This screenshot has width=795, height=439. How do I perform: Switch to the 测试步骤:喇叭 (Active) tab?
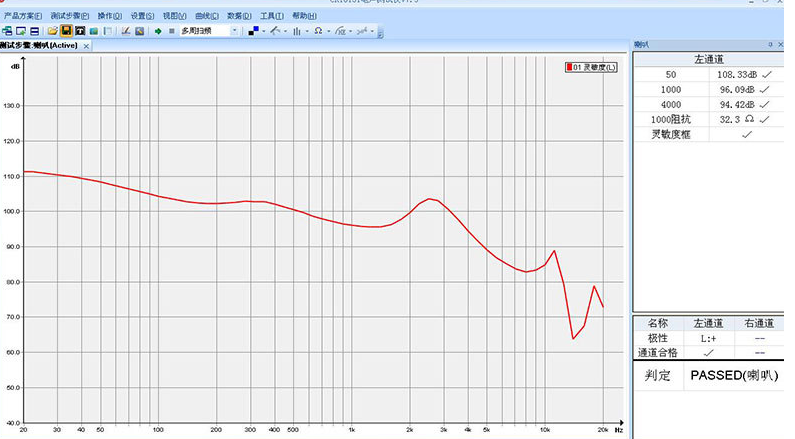tap(38, 45)
